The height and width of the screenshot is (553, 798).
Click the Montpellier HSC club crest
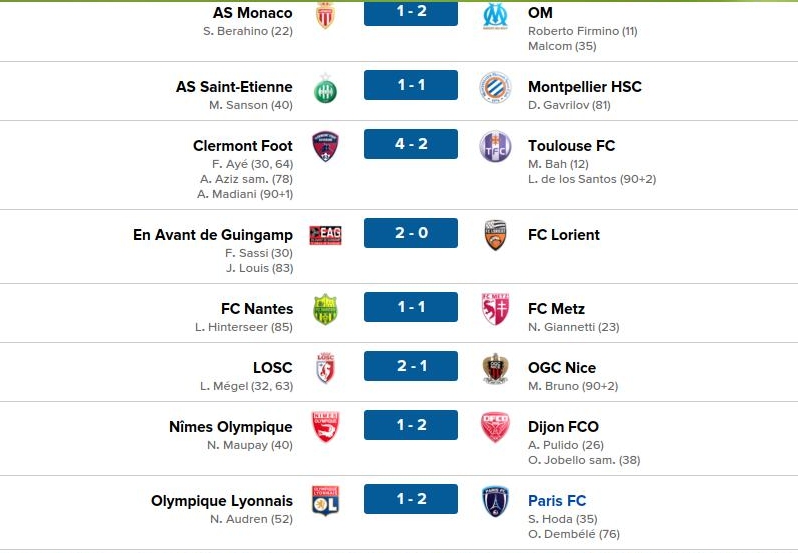coord(495,87)
